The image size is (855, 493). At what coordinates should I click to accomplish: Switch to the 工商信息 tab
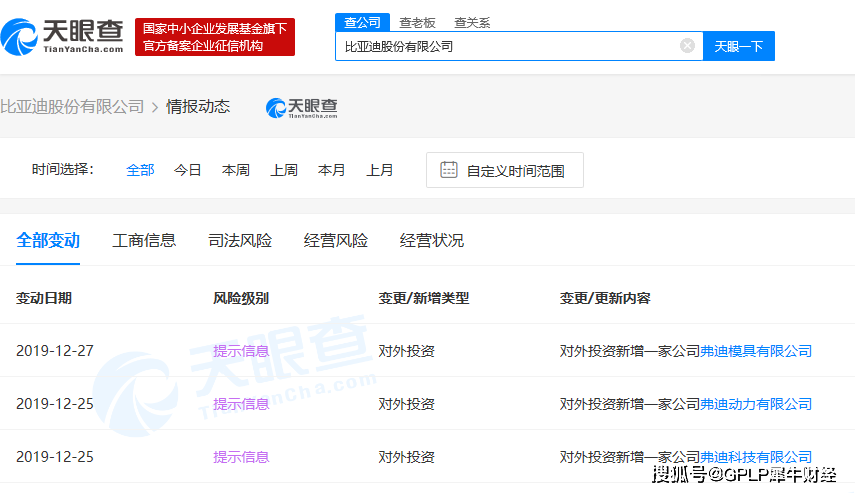click(x=144, y=241)
